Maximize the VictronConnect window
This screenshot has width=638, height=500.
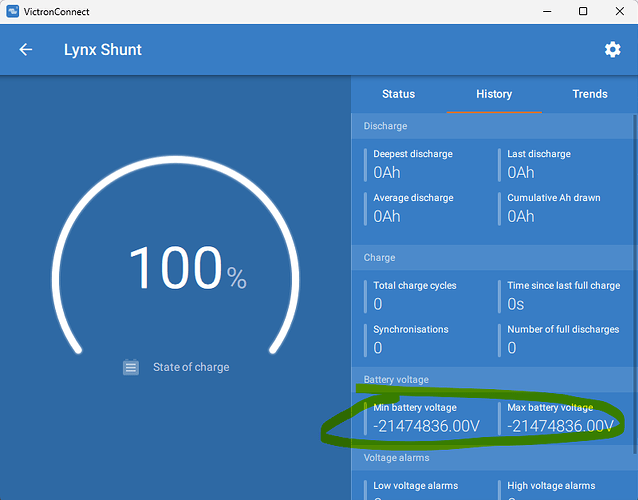(583, 11)
